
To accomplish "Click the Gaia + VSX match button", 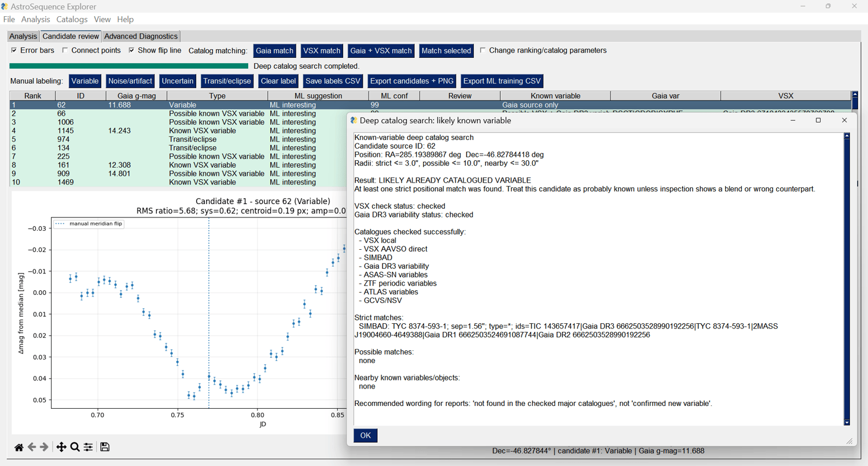I will pyautogui.click(x=381, y=51).
